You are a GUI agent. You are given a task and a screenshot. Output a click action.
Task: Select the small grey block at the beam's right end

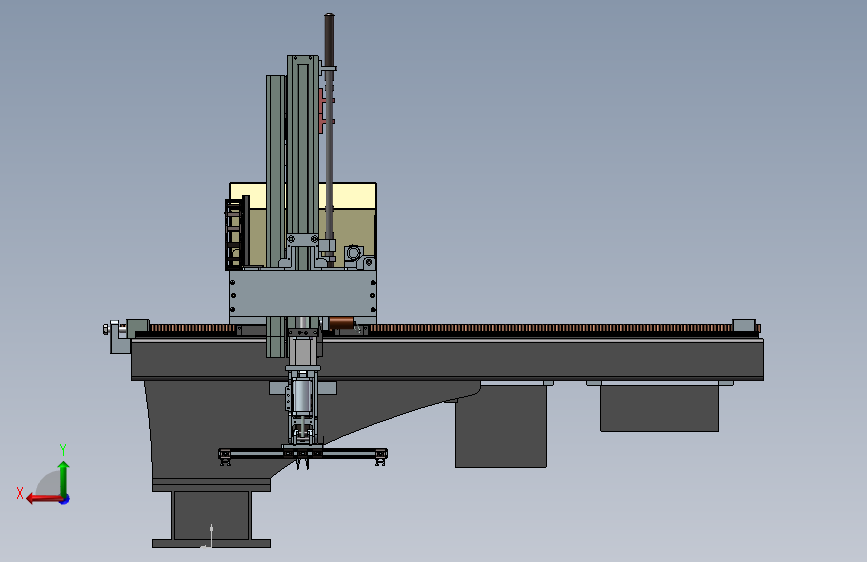[744, 325]
